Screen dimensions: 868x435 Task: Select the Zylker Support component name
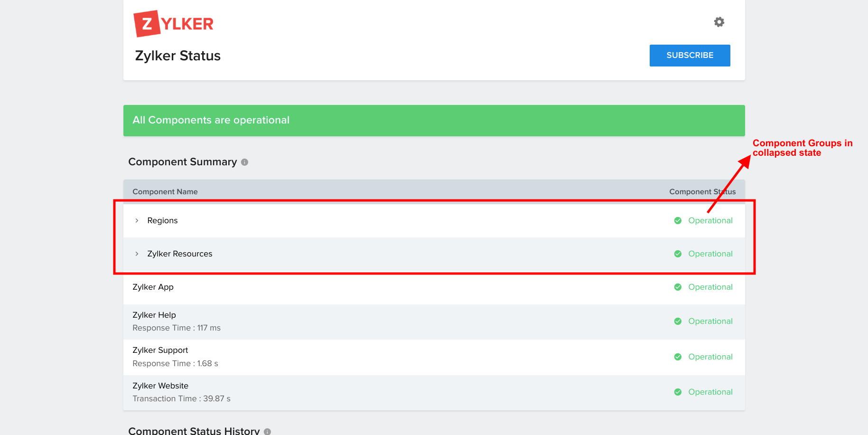tap(160, 350)
